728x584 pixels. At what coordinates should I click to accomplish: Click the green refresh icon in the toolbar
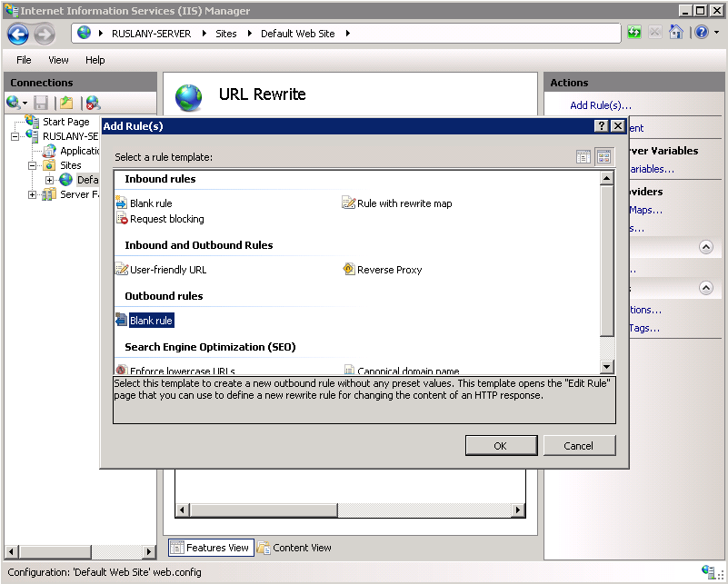[x=634, y=32]
